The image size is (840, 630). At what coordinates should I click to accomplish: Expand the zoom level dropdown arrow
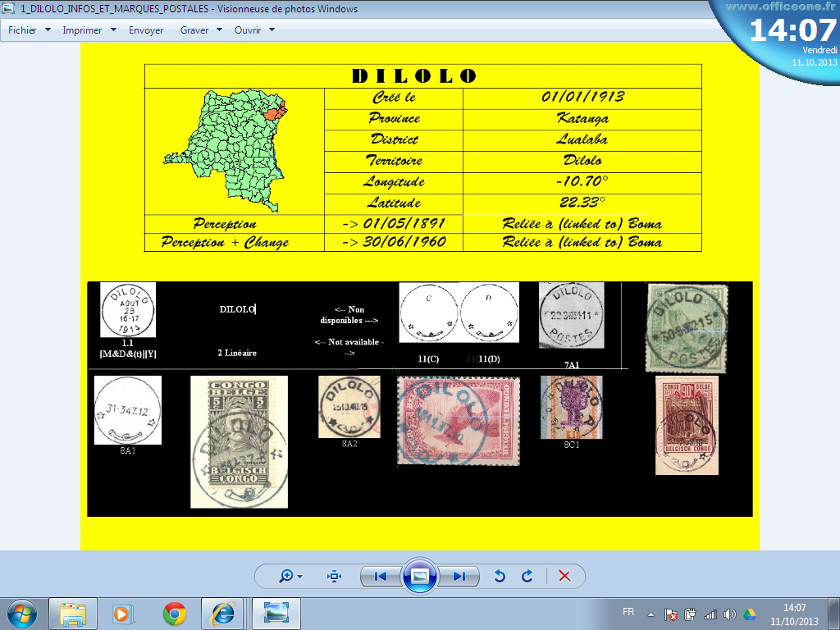pyautogui.click(x=298, y=576)
